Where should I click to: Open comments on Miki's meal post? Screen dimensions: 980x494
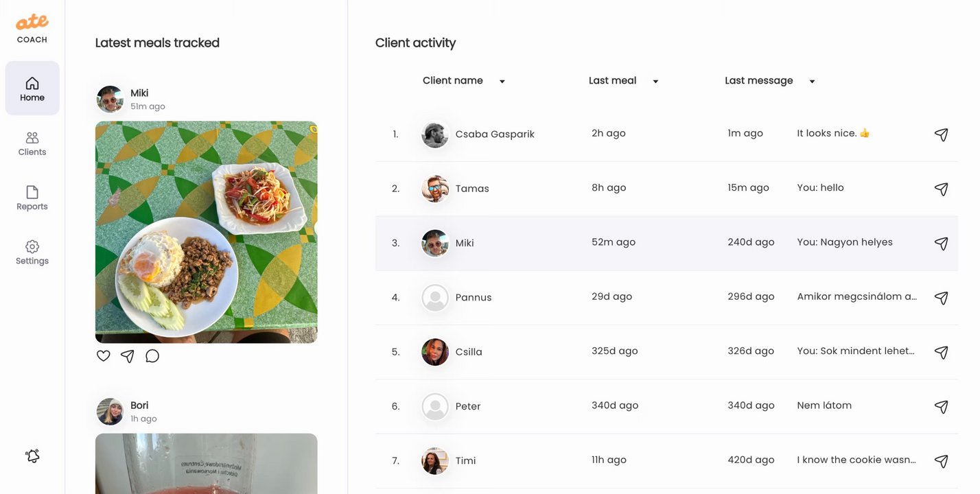pyautogui.click(x=152, y=356)
